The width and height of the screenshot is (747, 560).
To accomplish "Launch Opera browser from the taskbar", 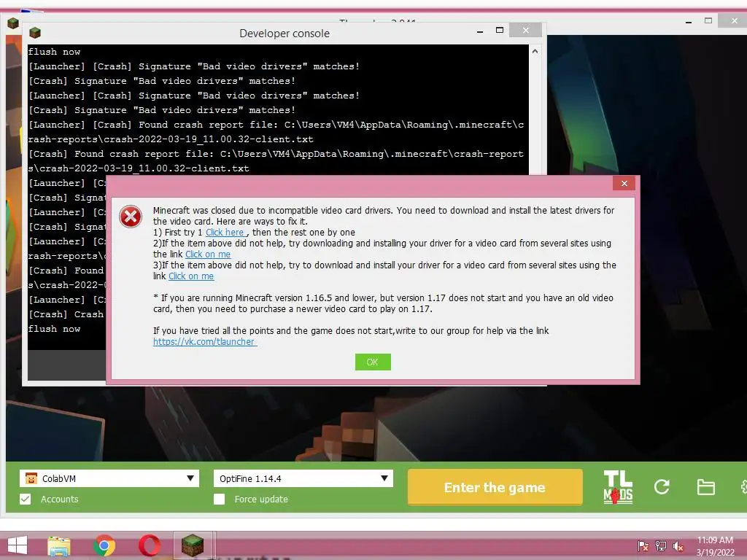I will (150, 545).
